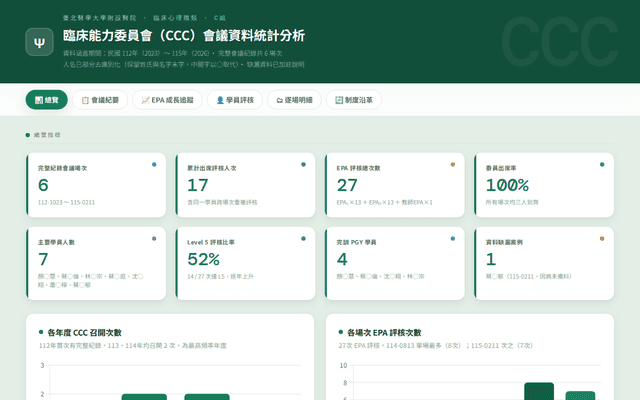
Task: Click the tallest bar in the EPA 評核次數 chart
Action: tap(539, 391)
